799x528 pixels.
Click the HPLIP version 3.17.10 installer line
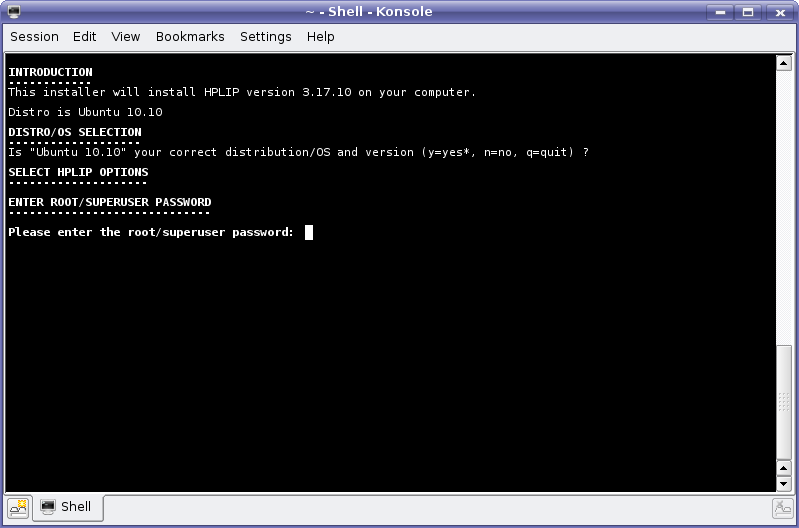(x=242, y=92)
